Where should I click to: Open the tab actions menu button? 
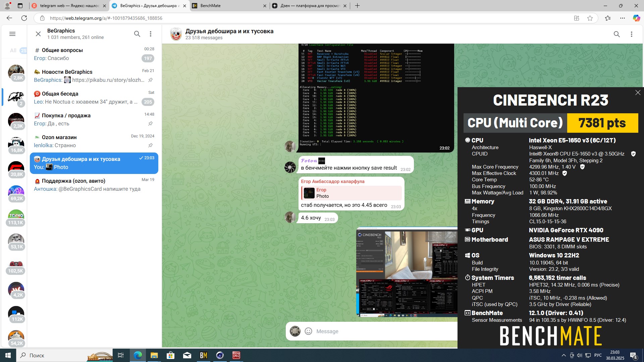point(20,6)
